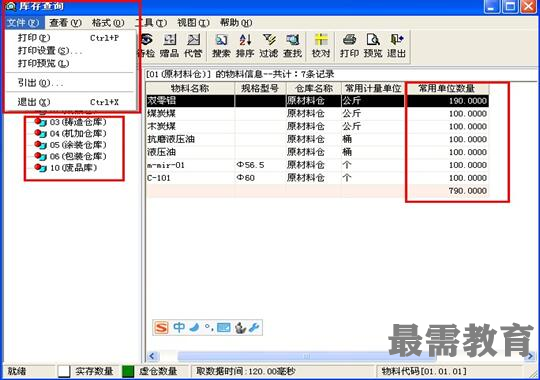Open the 帮助 menu
The height and width of the screenshot is (380, 540).
236,23
